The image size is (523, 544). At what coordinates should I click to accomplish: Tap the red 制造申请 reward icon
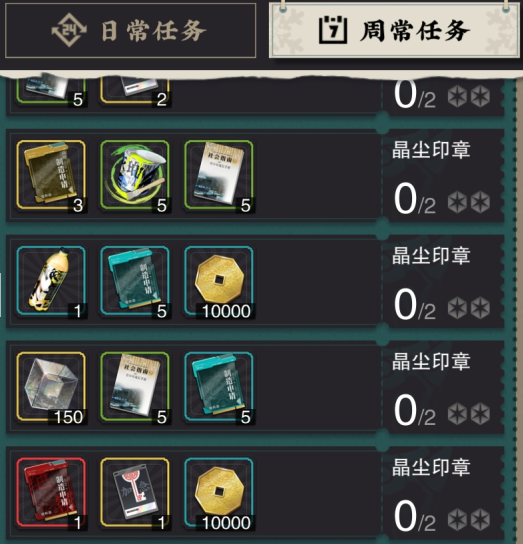51,492
